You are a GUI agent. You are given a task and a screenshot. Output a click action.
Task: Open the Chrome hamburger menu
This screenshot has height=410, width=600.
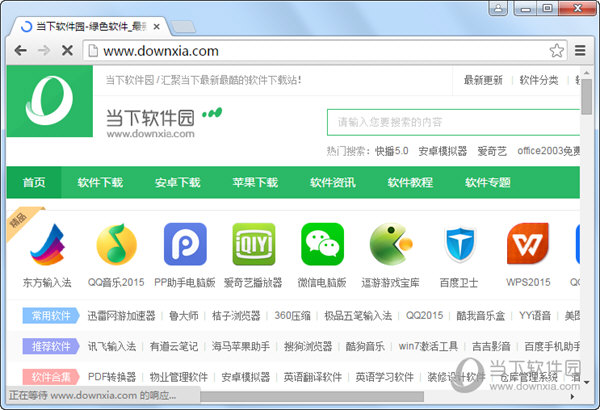(580, 50)
